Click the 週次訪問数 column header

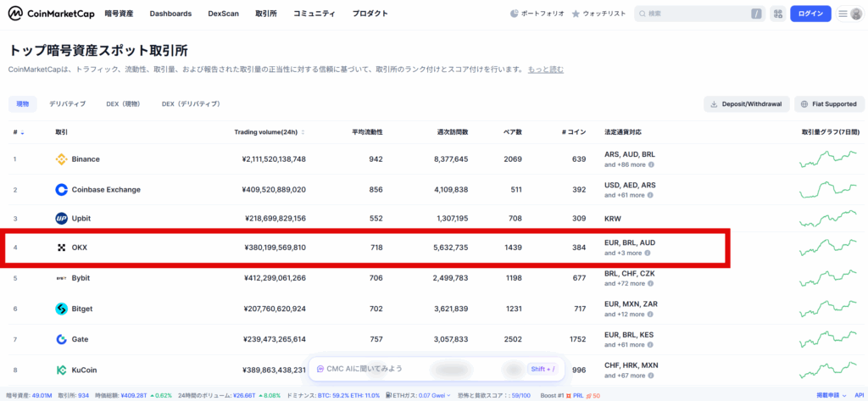453,132
